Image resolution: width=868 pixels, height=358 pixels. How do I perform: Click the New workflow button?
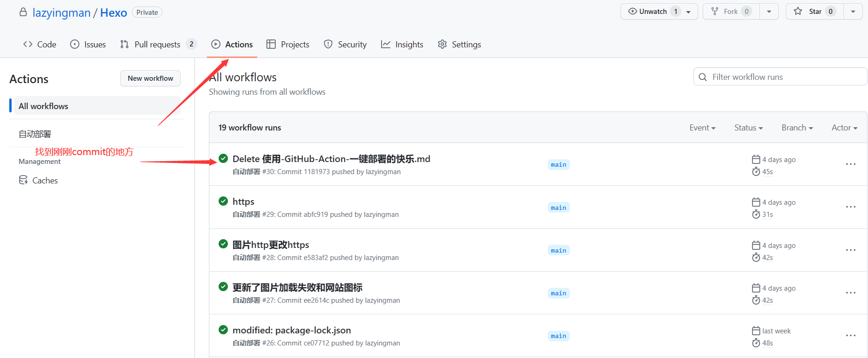coord(150,78)
